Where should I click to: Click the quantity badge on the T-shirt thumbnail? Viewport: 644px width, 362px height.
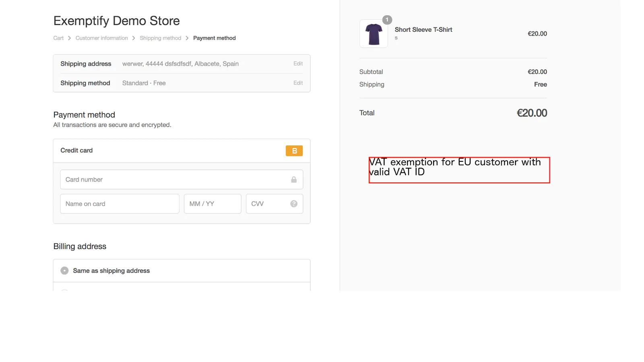point(387,20)
